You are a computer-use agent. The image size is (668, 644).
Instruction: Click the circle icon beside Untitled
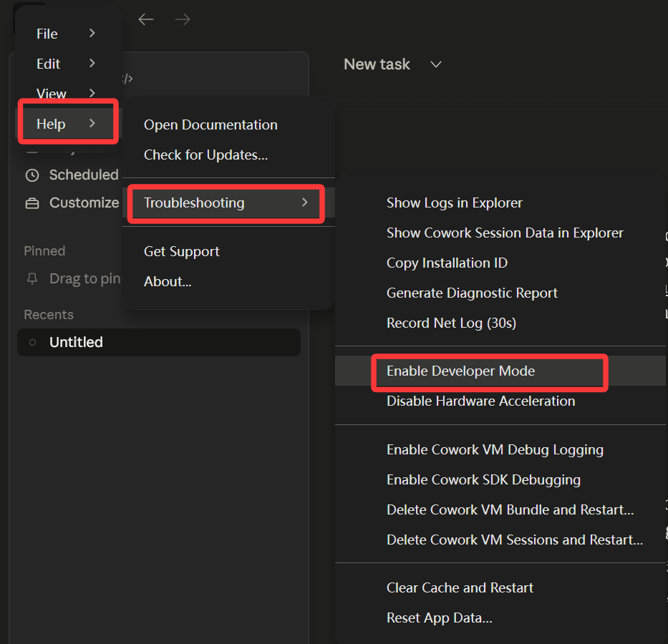point(32,343)
